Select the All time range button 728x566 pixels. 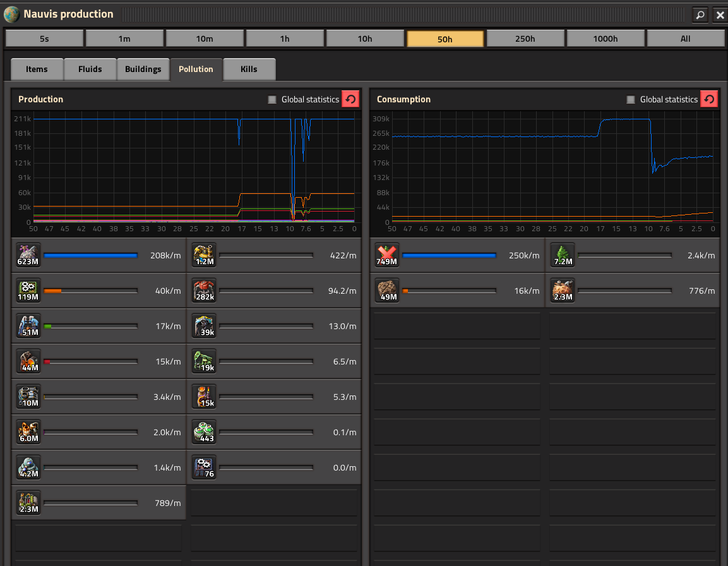[685, 39]
